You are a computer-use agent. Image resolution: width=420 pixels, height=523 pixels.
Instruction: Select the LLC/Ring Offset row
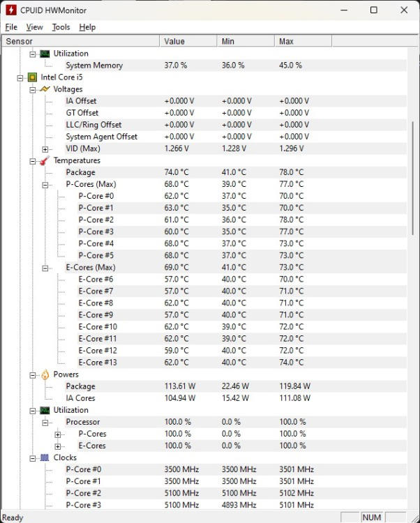coord(236,125)
